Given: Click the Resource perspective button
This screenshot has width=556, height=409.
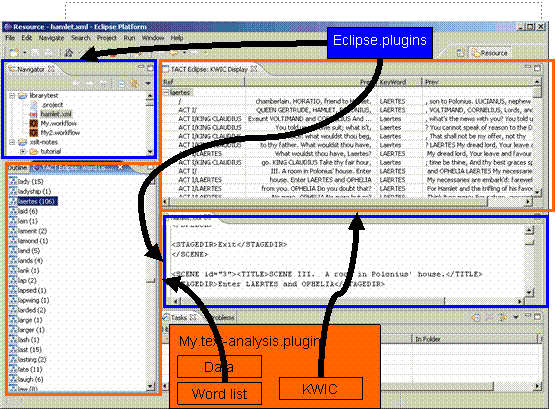Looking at the screenshot, I should click(x=490, y=53).
